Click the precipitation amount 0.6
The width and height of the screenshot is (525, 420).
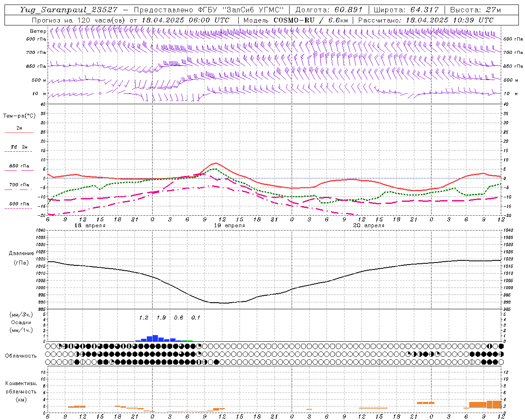(178, 317)
